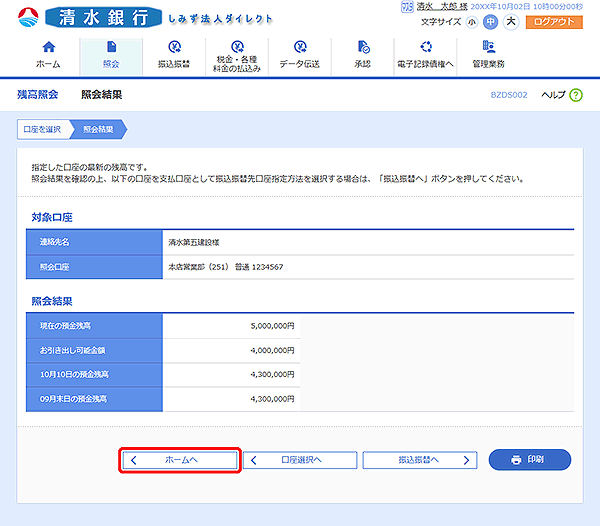
Task: Open 税金・各種料金の払込み payment icon
Action: [x=237, y=47]
